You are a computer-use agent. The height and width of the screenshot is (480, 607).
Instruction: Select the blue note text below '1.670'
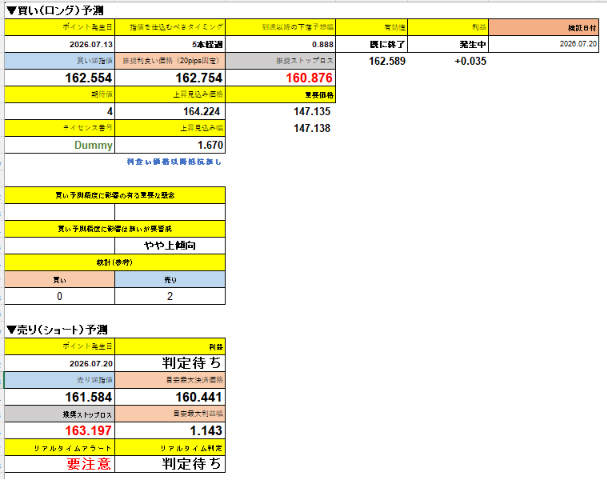point(174,162)
